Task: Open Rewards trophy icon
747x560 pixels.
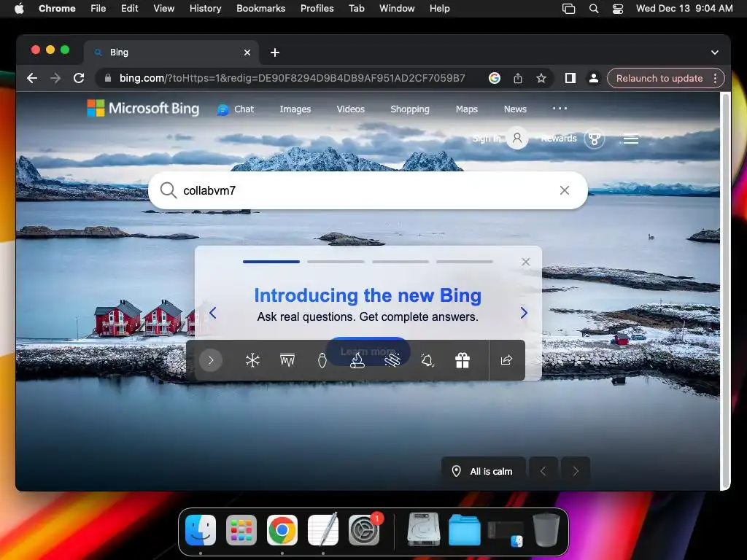Action: pyautogui.click(x=594, y=139)
